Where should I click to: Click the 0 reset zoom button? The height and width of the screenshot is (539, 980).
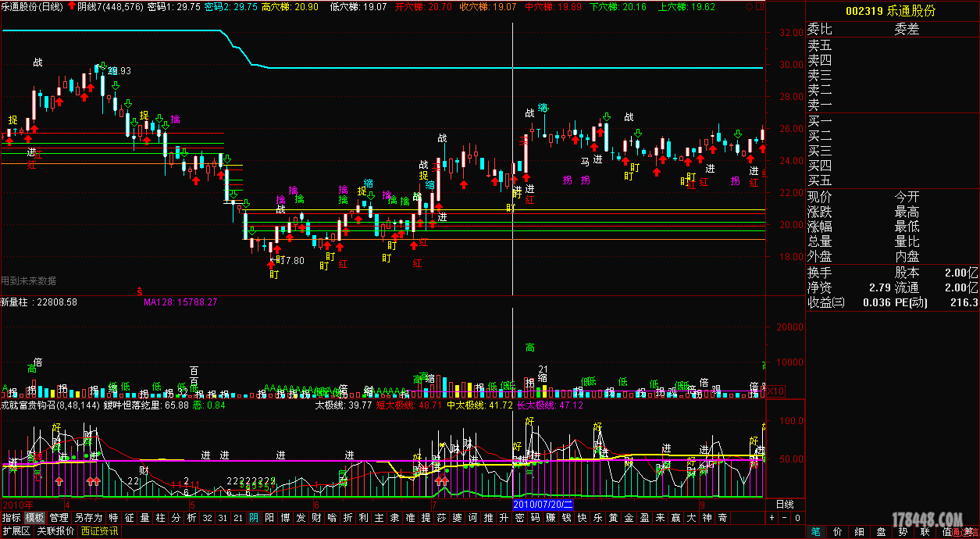point(797,518)
